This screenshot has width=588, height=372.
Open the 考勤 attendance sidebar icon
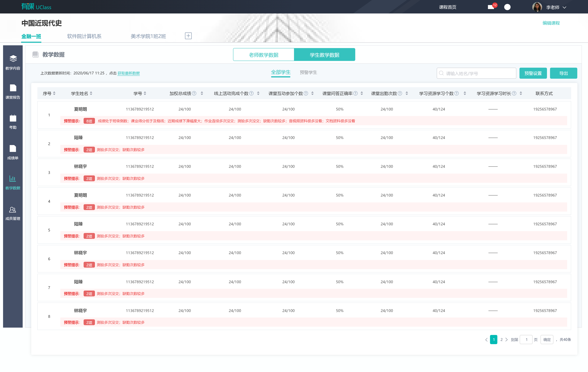[13, 118]
